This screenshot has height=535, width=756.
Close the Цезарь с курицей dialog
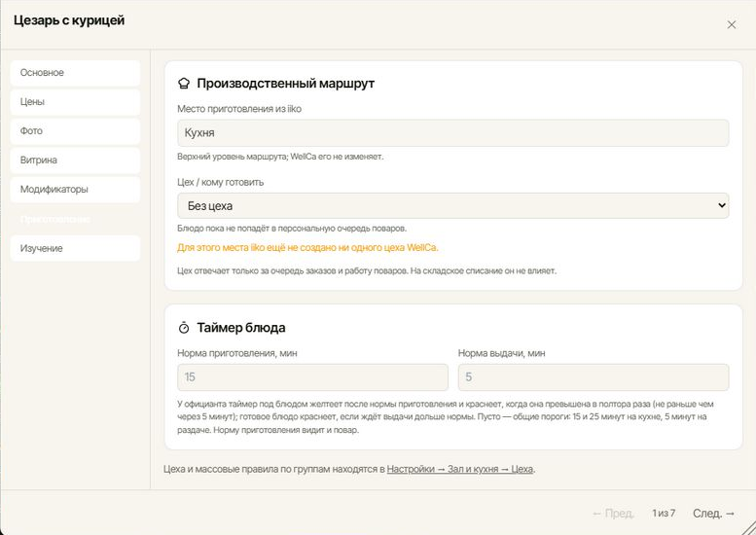click(731, 24)
